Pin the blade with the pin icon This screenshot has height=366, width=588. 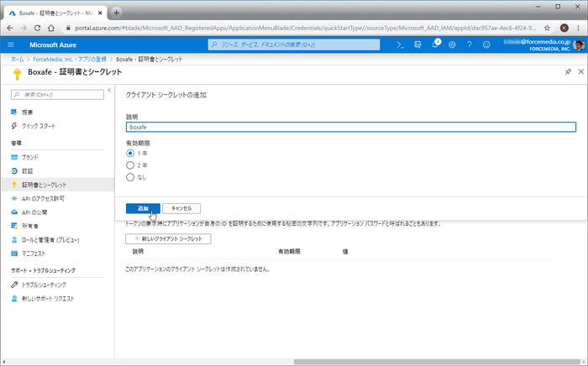[x=568, y=71]
